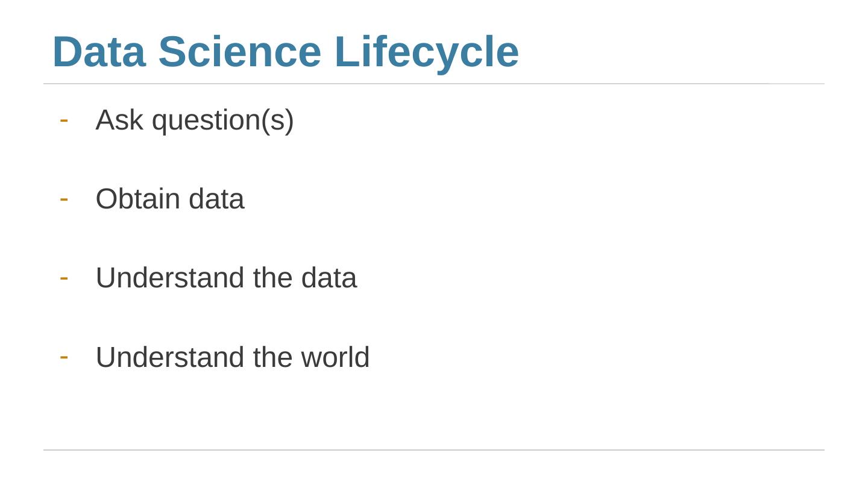Click the orange dash before "Ask question(s)"

pyautogui.click(x=64, y=120)
